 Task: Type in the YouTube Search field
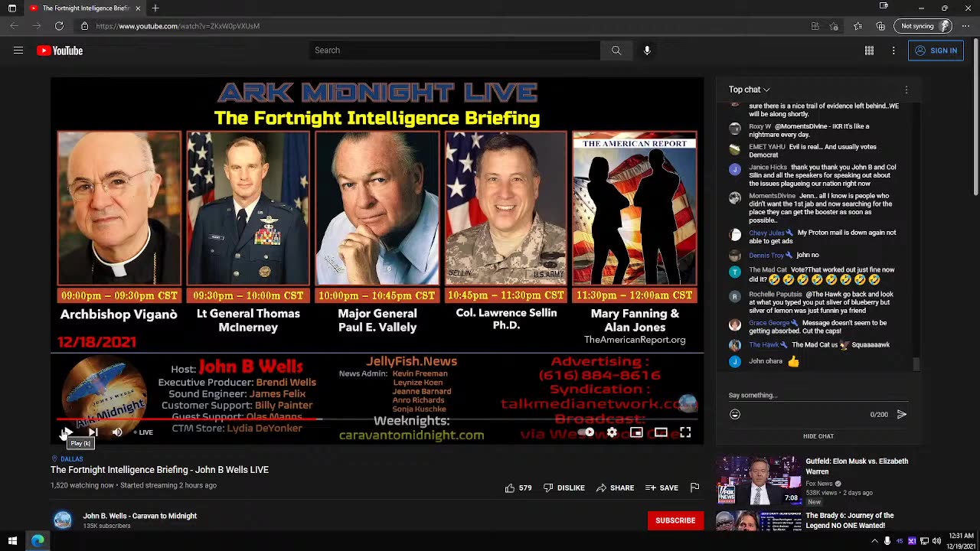click(456, 51)
